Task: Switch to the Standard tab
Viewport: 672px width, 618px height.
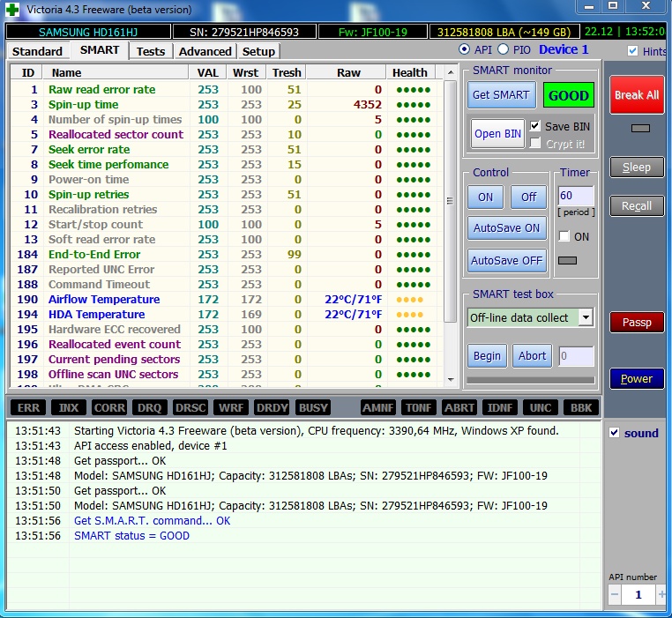Action: click(37, 51)
